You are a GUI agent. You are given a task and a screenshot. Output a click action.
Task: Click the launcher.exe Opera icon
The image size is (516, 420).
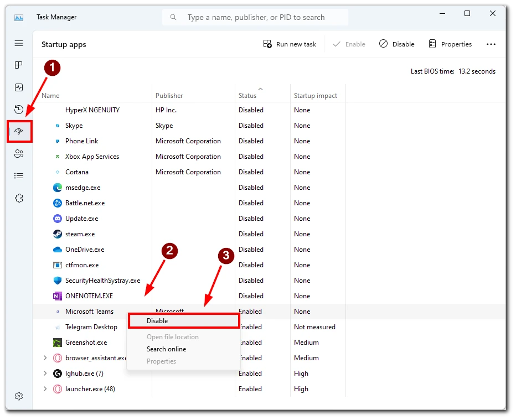pos(58,389)
